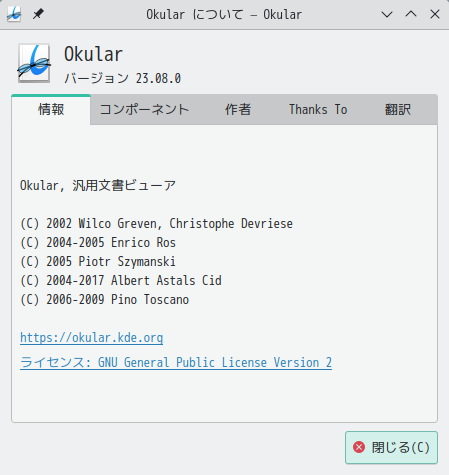The width and height of the screenshot is (449, 475).
Task: Click the large Okular application logo
Action: (34, 63)
